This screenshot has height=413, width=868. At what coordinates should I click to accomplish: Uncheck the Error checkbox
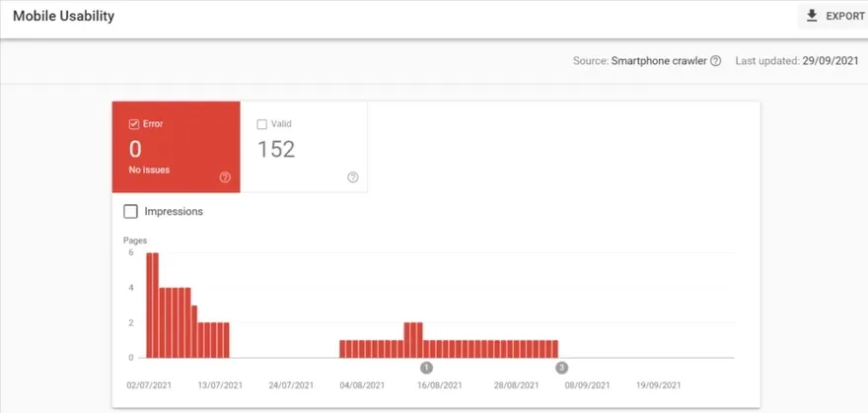pos(133,124)
